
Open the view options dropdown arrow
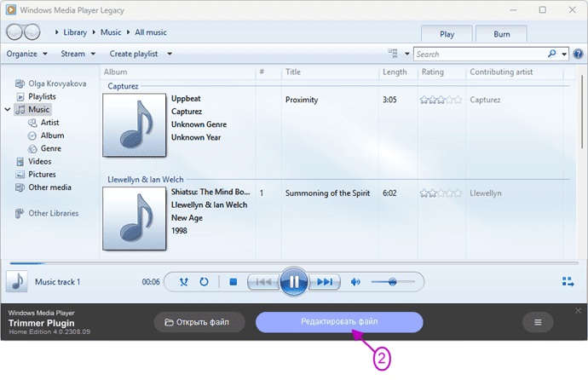406,54
